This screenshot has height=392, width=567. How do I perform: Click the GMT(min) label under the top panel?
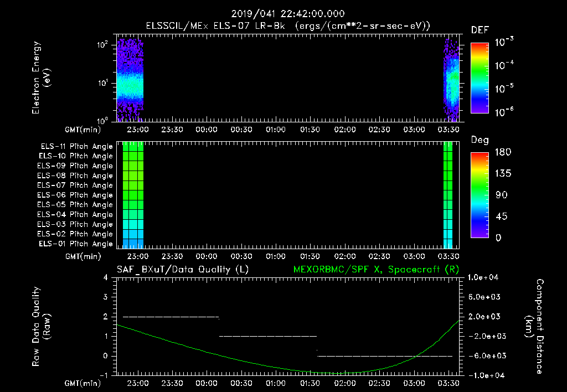83,130
